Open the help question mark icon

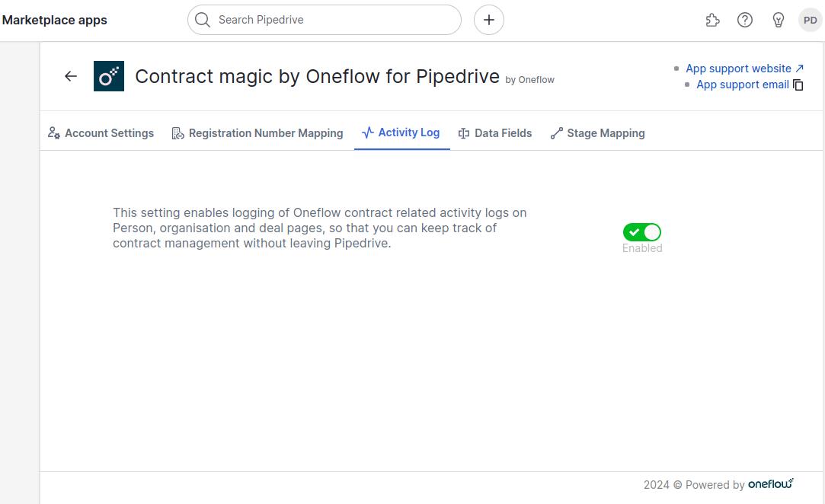745,20
